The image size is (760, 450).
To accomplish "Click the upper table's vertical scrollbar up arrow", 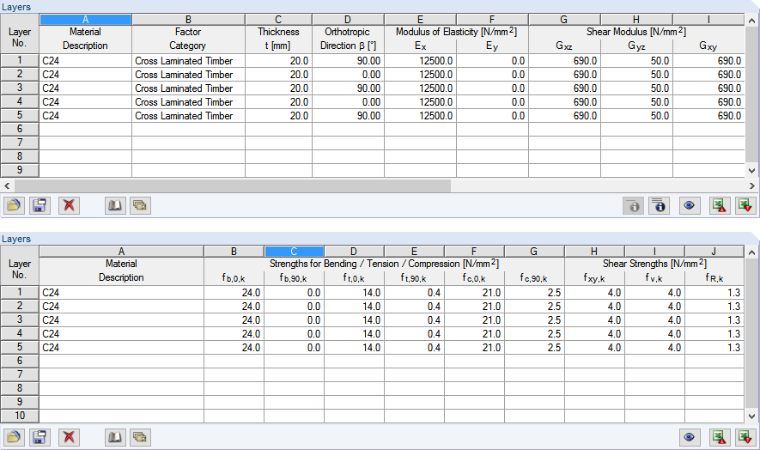I will pos(752,20).
